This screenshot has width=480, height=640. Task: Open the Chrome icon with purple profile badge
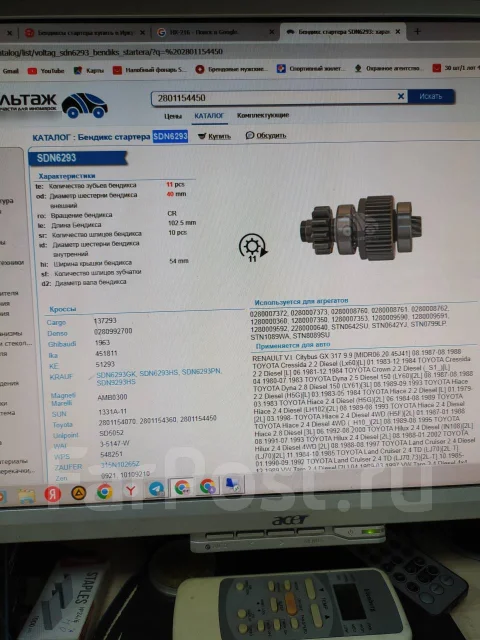(208, 486)
